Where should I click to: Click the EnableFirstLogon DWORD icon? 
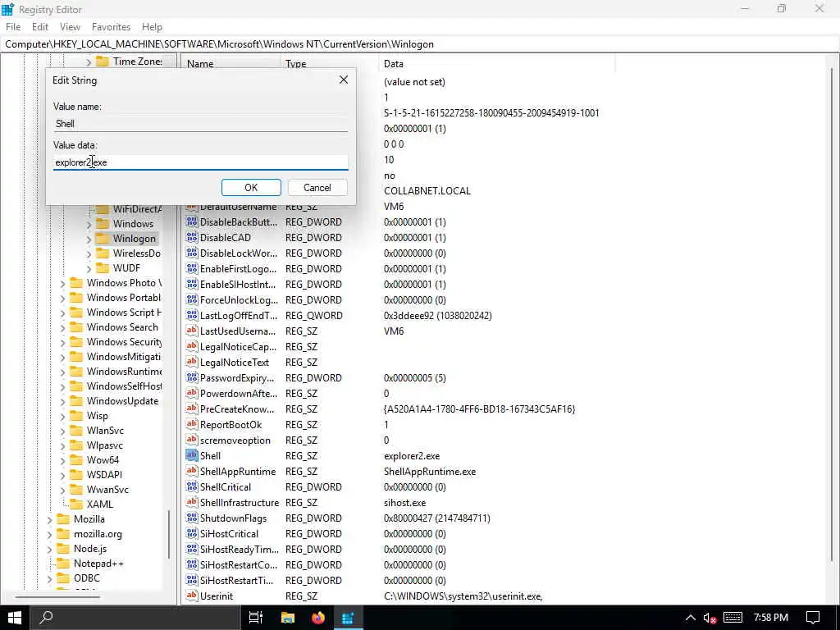pos(192,268)
